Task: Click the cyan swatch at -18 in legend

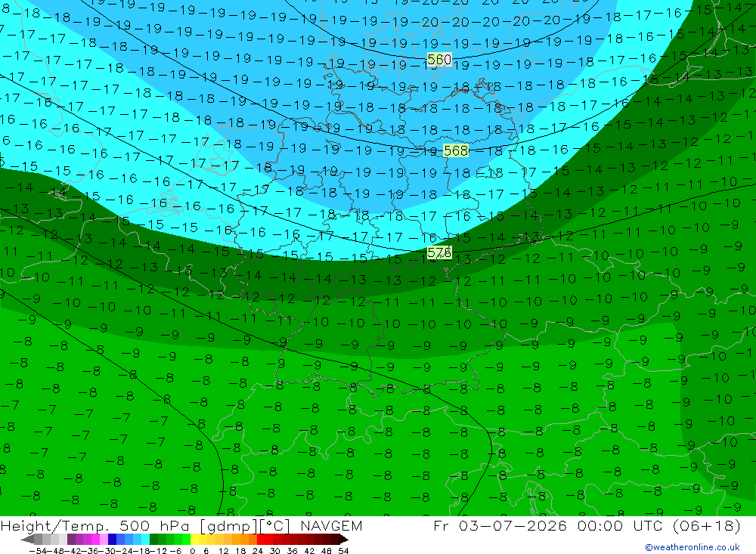Action: pos(145,539)
